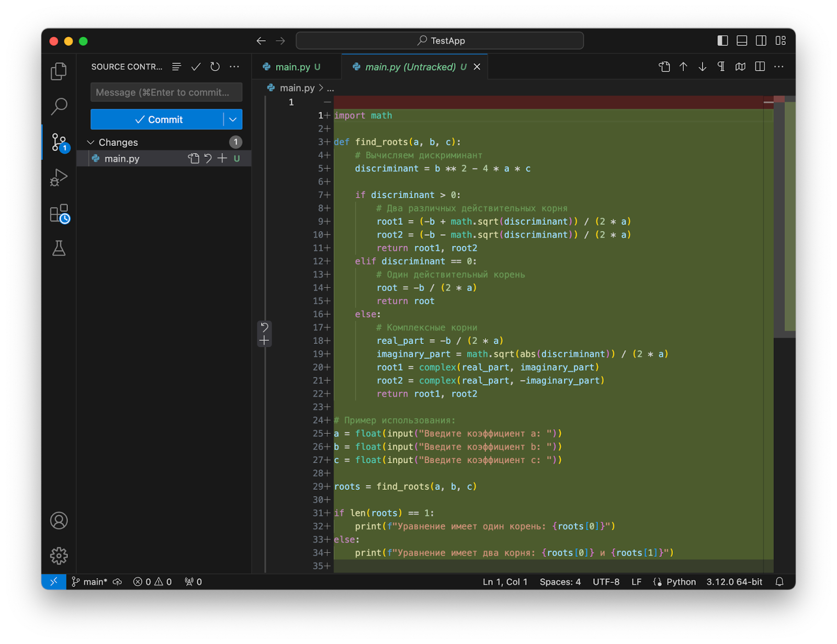Open the Run and Debug view
837x644 pixels.
click(x=59, y=178)
